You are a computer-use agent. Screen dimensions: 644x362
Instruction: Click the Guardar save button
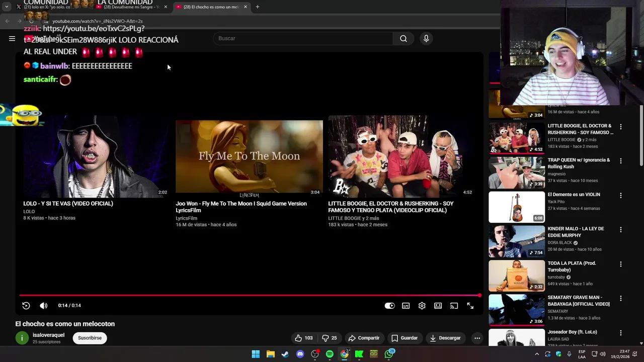[x=405, y=338]
